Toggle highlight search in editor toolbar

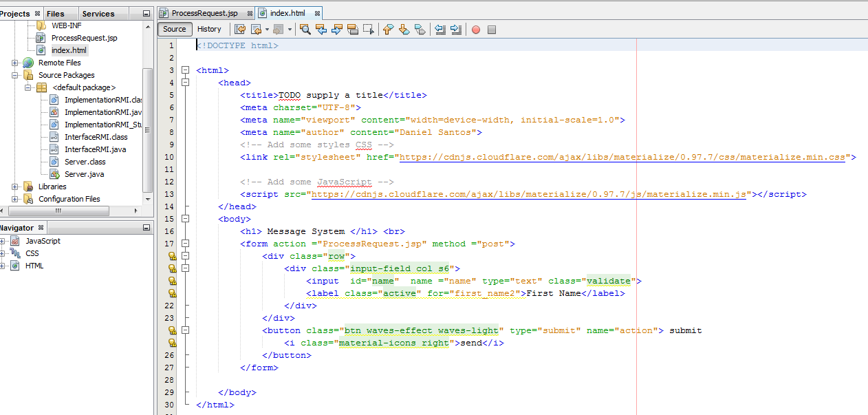[353, 29]
